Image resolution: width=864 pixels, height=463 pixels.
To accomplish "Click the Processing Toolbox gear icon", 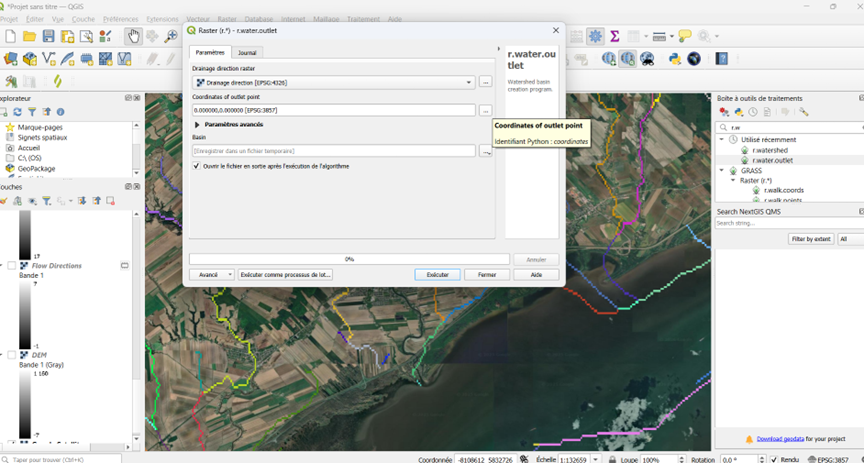I will pos(595,37).
